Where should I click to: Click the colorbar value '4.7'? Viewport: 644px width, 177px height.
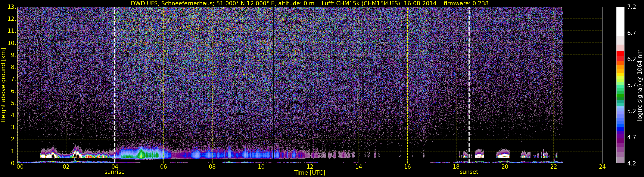(632, 137)
